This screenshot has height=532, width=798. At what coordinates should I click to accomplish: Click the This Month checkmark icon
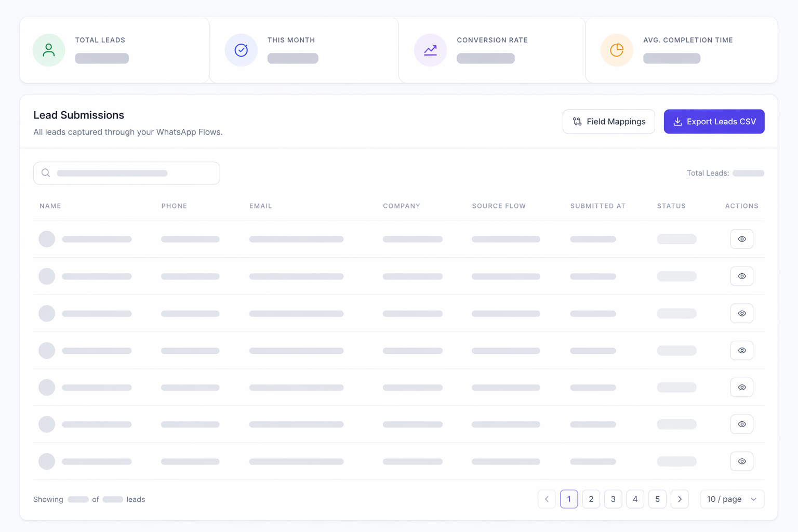tap(241, 50)
